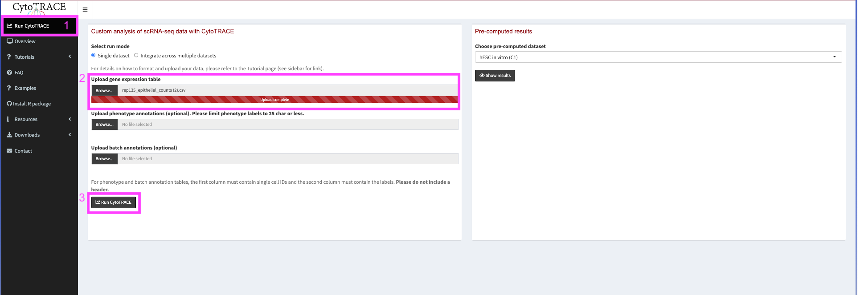Click the monitor icon next to Overview

coord(9,41)
